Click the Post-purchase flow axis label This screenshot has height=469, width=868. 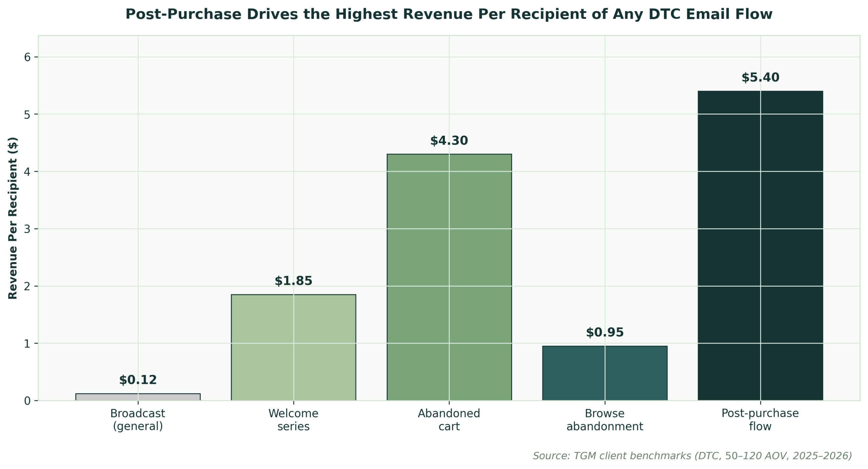761,420
